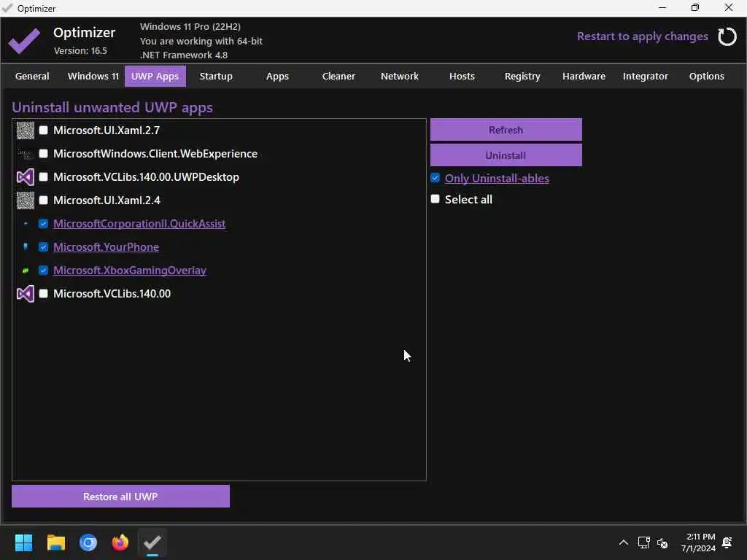
Task: Click the Microsoft.VCLibs.140.00 Visual Studio icon
Action: coord(26,294)
